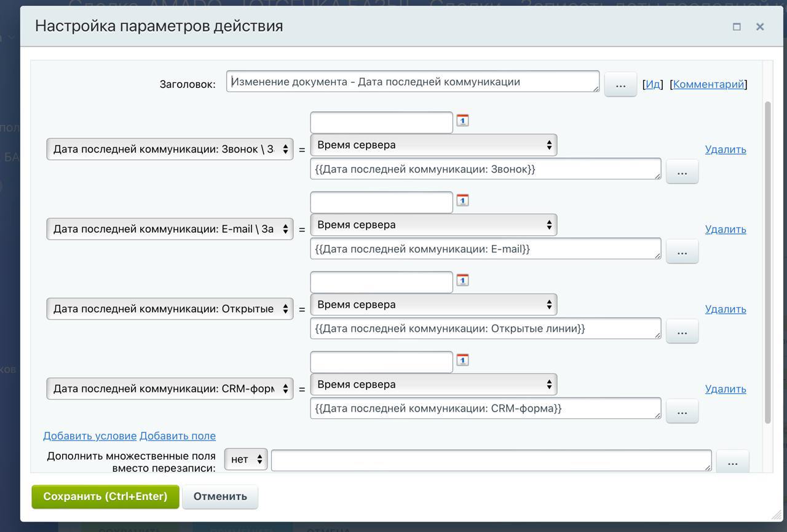The height and width of the screenshot is (532, 787).
Task: Open calendar picker for Звонок date field
Action: click(462, 120)
